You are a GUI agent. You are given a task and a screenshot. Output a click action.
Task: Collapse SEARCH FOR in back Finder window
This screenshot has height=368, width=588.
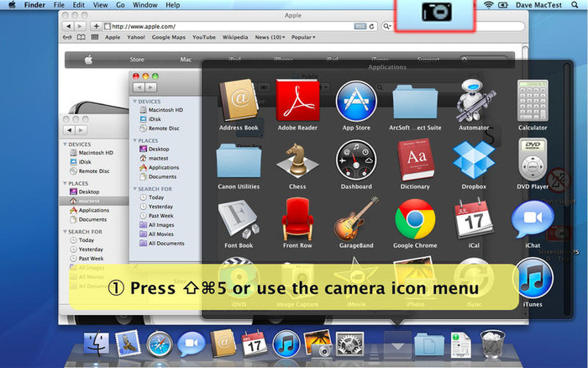[65, 232]
